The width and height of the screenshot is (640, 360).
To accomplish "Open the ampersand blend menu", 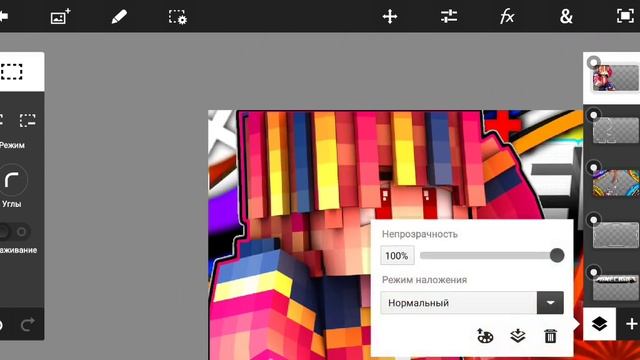I will coord(566,17).
